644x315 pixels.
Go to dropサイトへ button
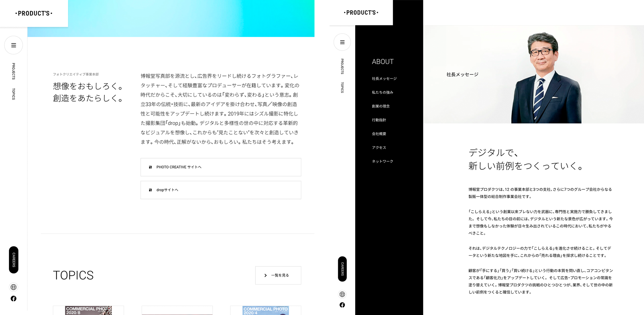click(x=221, y=190)
